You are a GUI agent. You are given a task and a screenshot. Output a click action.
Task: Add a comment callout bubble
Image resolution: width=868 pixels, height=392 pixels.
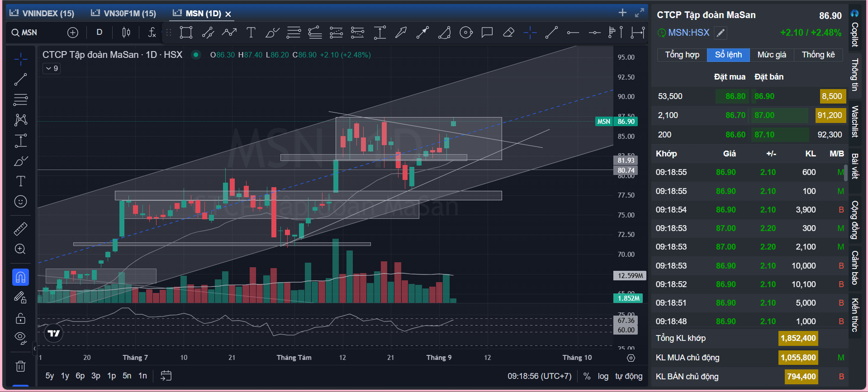point(487,33)
